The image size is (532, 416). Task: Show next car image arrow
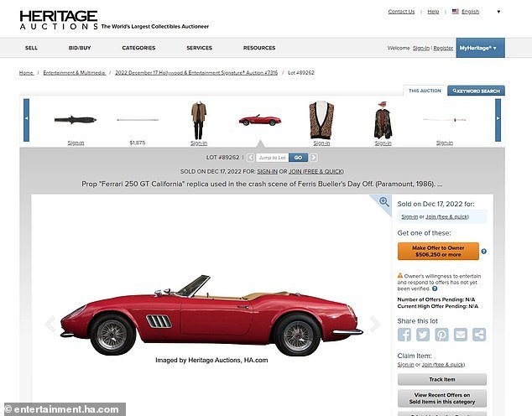(375, 324)
